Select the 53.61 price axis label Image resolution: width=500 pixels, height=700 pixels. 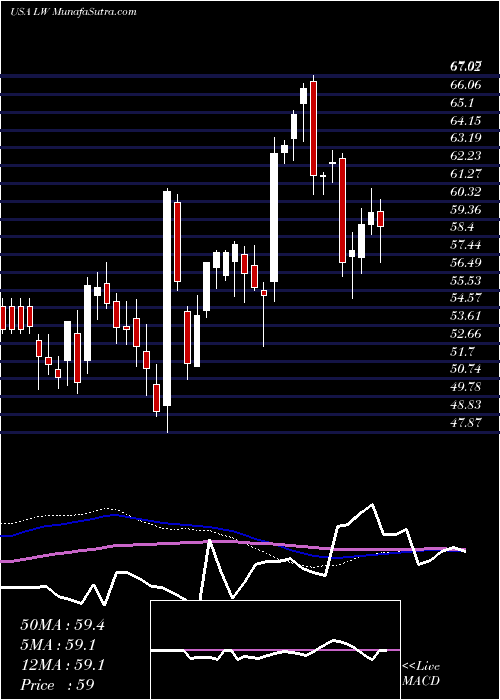click(466, 316)
